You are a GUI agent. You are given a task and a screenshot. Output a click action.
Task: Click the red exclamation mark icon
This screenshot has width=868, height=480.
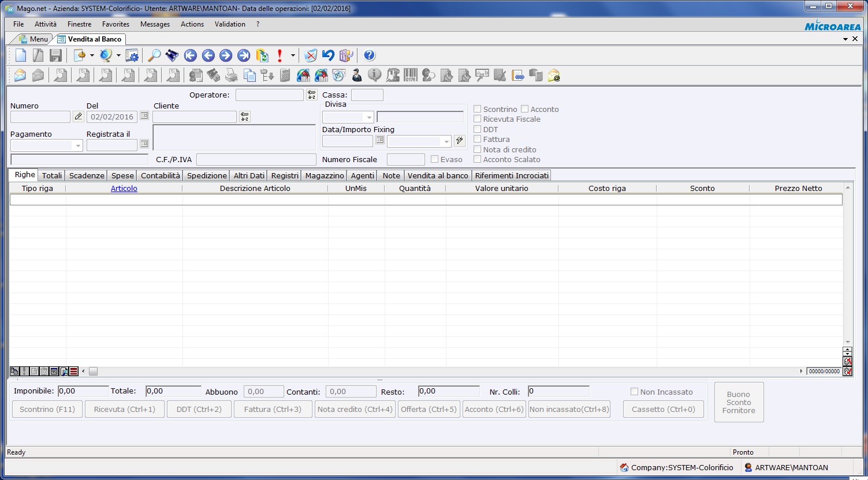(280, 55)
